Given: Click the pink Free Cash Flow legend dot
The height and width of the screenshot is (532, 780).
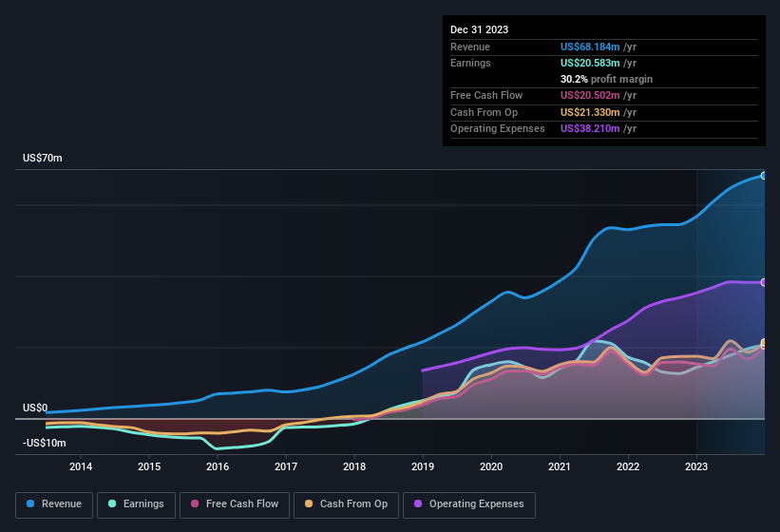Looking at the screenshot, I should (x=194, y=504).
